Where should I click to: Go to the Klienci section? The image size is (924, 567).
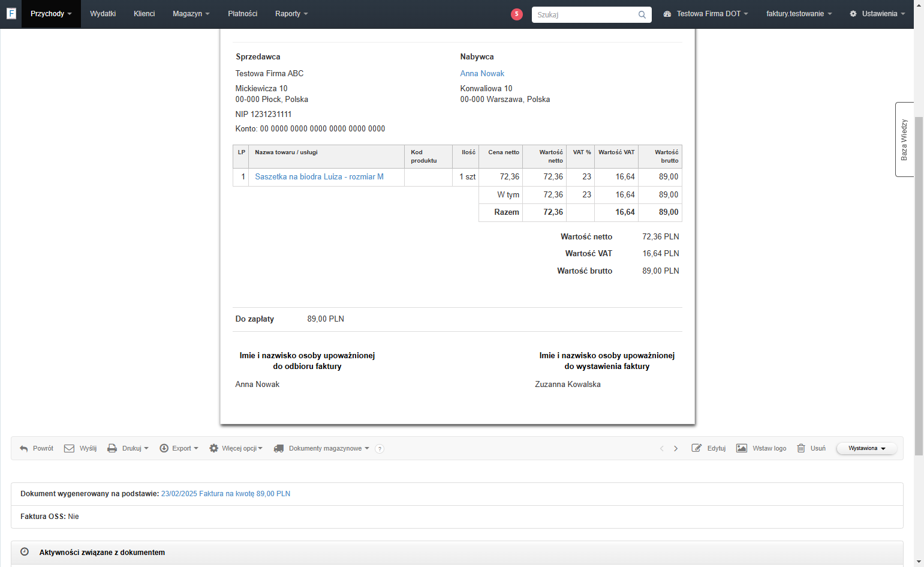click(145, 14)
